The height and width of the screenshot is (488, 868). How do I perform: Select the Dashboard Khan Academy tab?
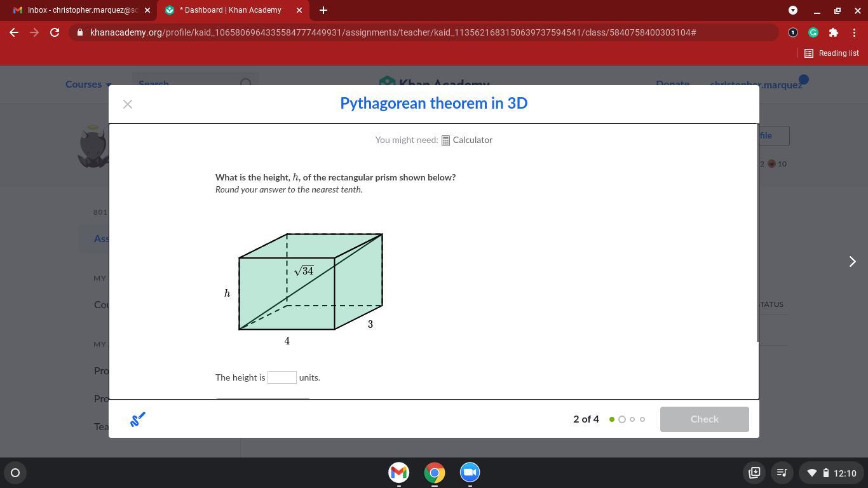pyautogui.click(x=233, y=10)
